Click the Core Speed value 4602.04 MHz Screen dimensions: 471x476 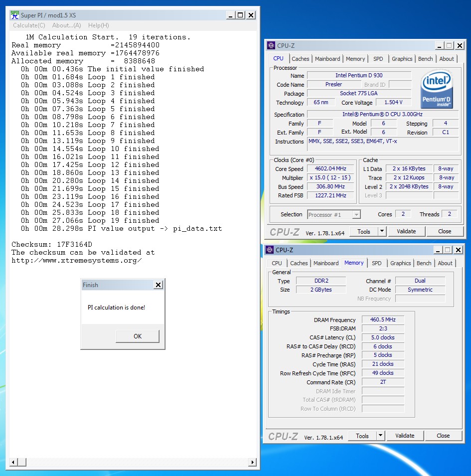330,169
